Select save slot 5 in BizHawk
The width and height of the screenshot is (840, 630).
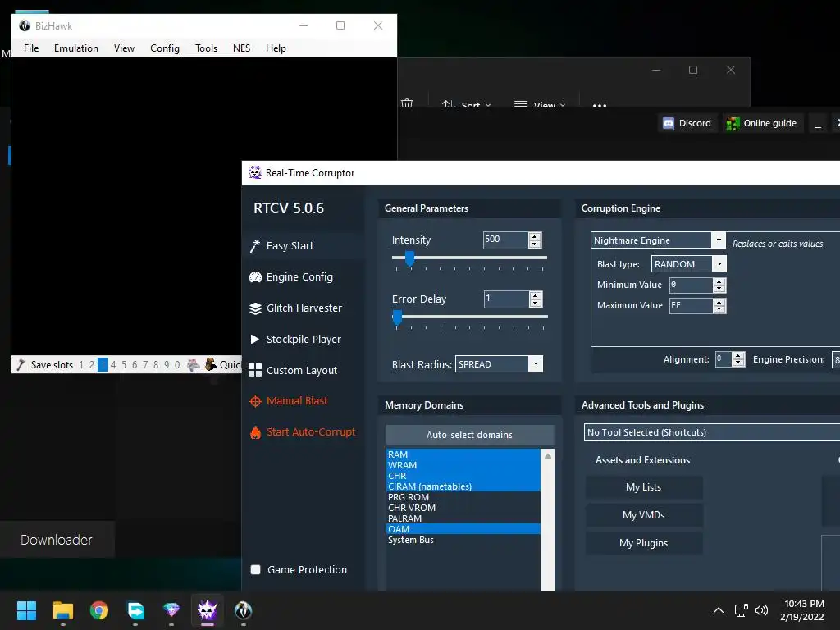(x=124, y=365)
